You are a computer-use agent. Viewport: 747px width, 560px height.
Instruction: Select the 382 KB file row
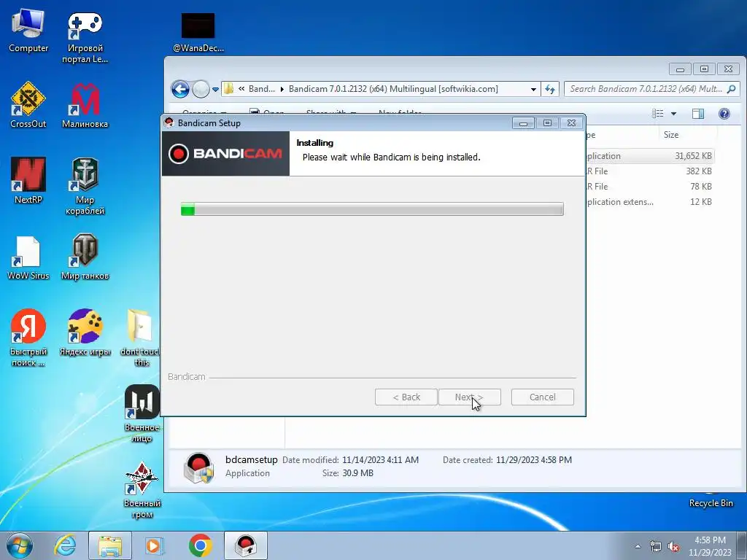tap(650, 171)
